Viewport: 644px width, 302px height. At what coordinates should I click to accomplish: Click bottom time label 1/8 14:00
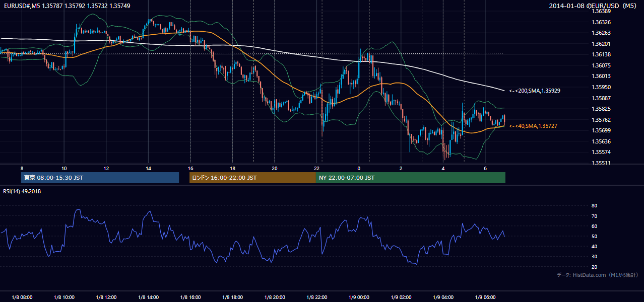[148, 297]
